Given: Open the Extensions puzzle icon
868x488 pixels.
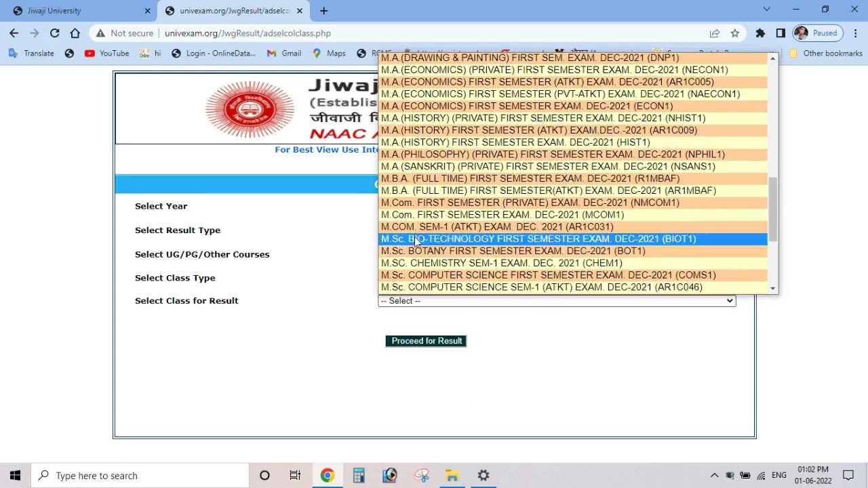Looking at the screenshot, I should pos(760,33).
